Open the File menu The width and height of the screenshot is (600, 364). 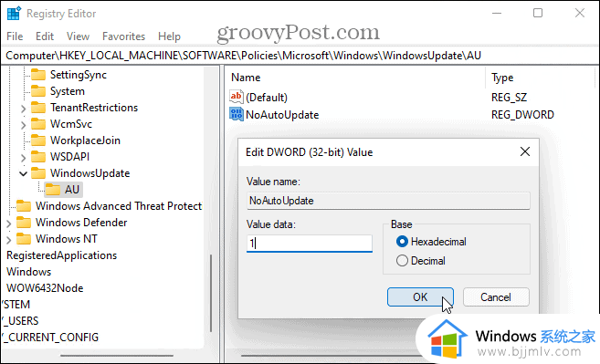[x=15, y=36]
